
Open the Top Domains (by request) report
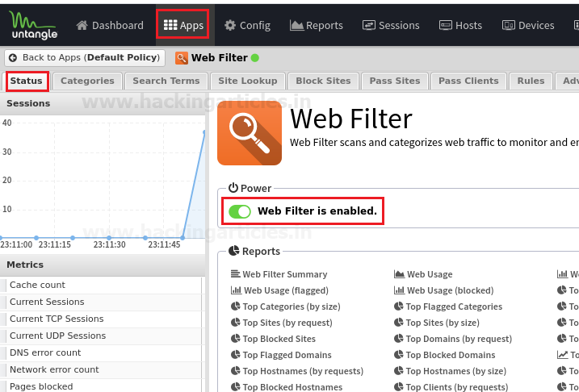453,339
